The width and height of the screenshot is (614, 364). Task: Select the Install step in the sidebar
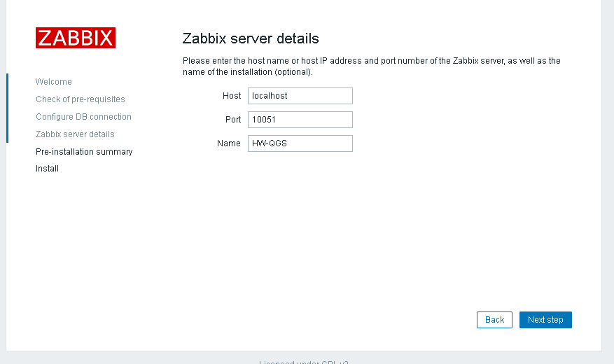coord(47,169)
